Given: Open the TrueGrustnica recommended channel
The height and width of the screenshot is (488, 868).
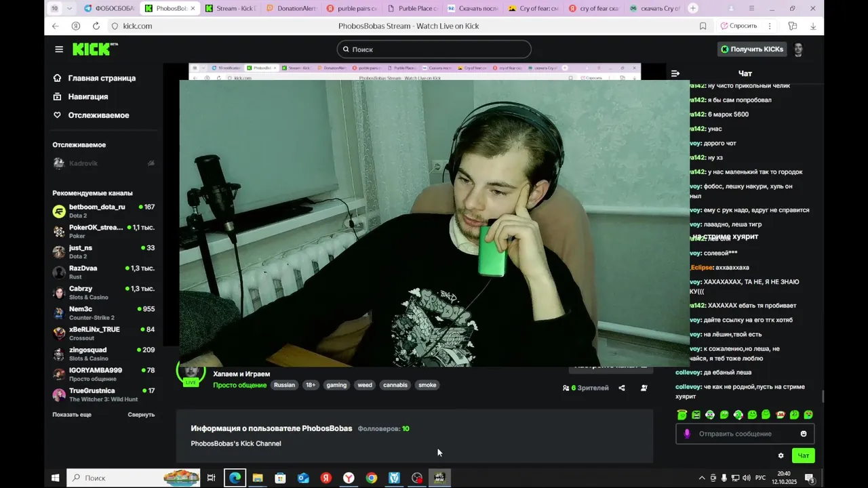Looking at the screenshot, I should click(104, 394).
